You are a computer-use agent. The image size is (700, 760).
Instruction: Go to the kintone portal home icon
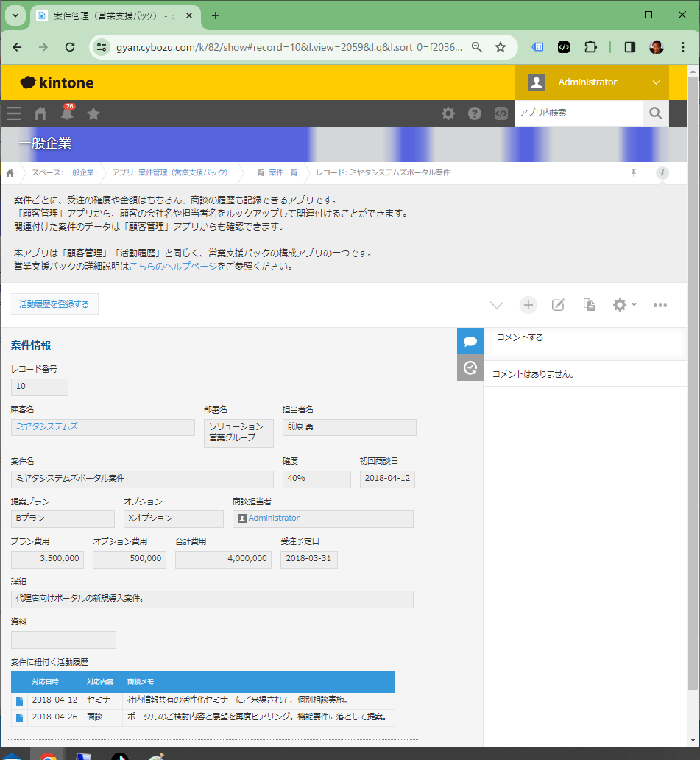[41, 113]
